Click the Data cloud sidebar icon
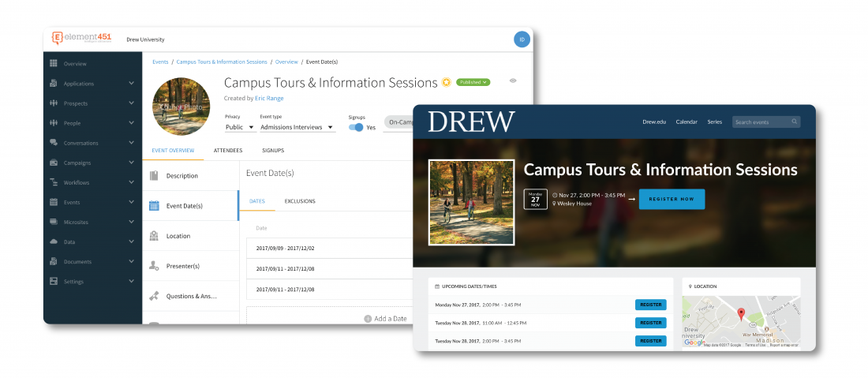 54,241
